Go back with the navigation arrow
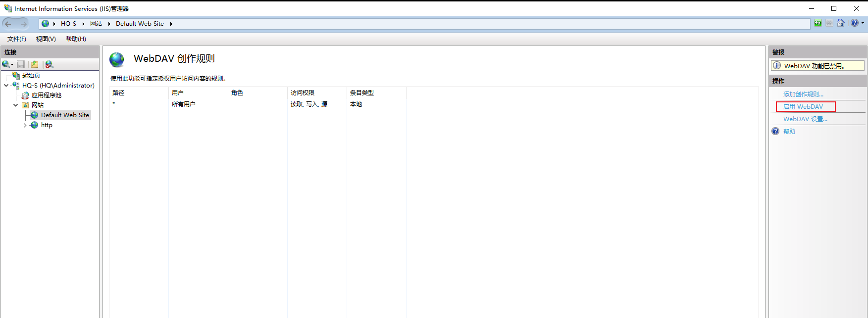The width and height of the screenshot is (868, 318). (8, 24)
